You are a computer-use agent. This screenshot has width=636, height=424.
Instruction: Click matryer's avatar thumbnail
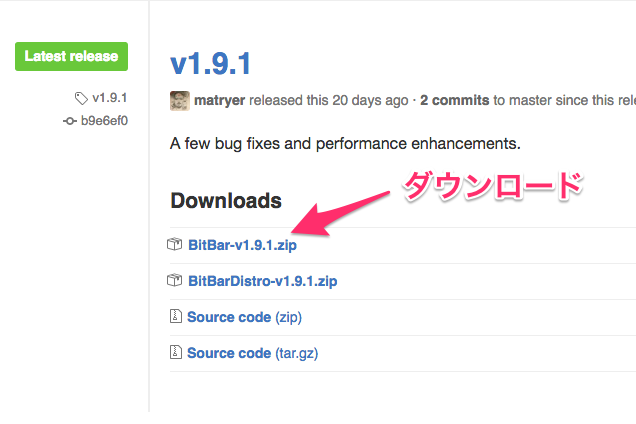(180, 101)
